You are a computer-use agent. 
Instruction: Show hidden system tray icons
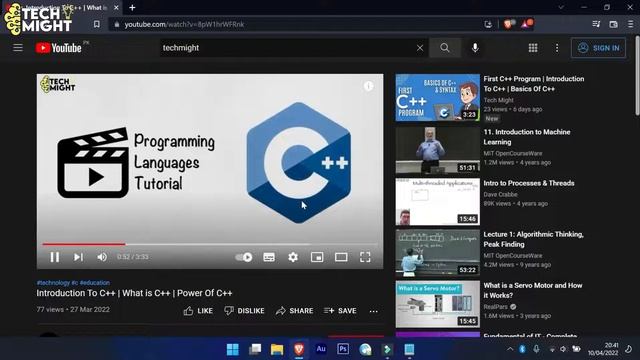click(510, 349)
